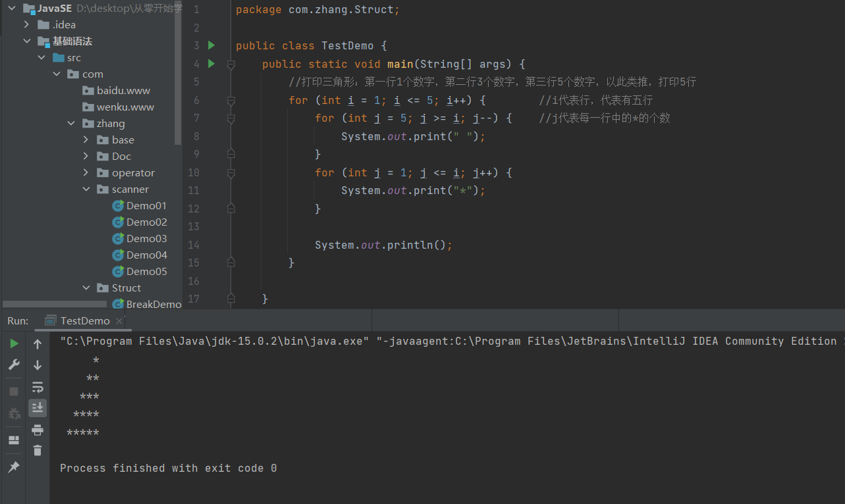
Task: Click the java.exe command line in console
Action: 452,341
